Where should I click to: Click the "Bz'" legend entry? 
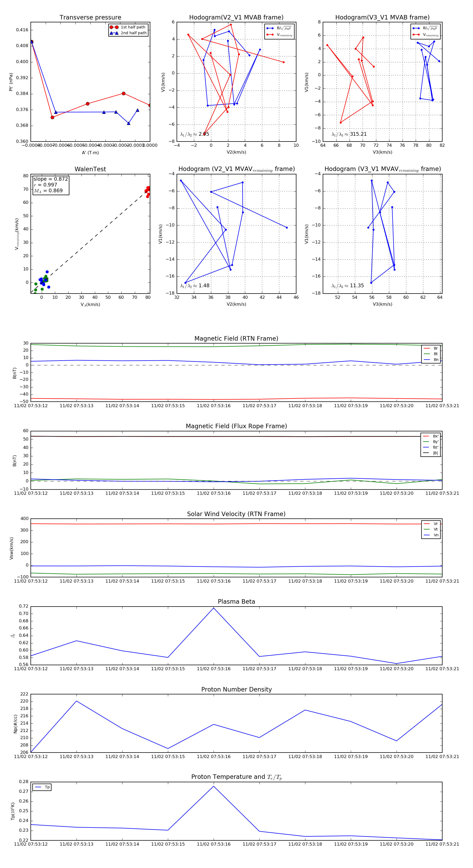coord(431,447)
